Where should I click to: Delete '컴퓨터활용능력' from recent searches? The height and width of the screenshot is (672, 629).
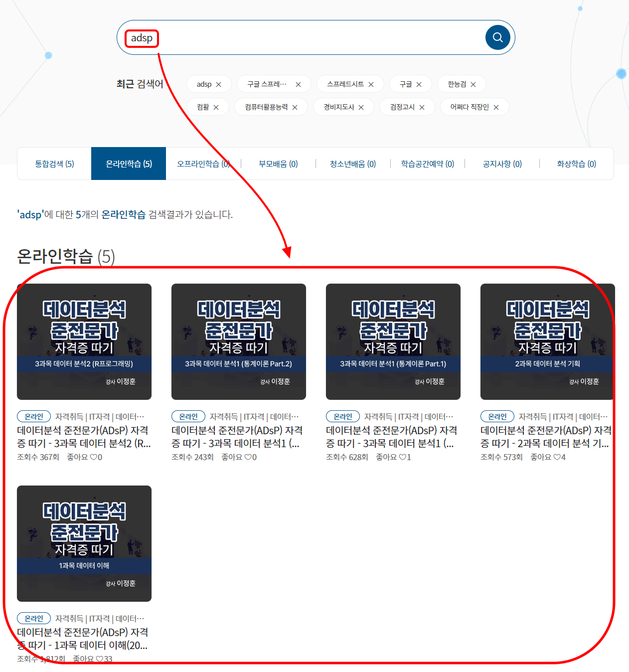pos(295,107)
